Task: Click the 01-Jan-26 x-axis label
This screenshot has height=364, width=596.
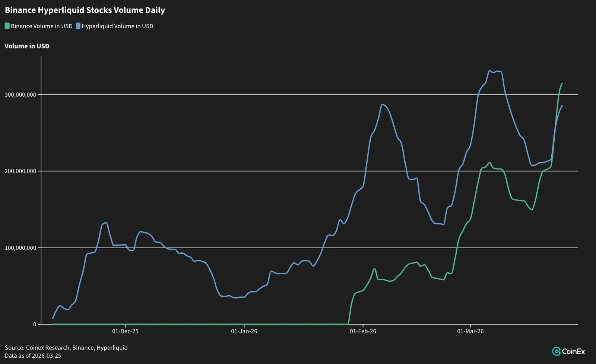Action: (x=244, y=331)
